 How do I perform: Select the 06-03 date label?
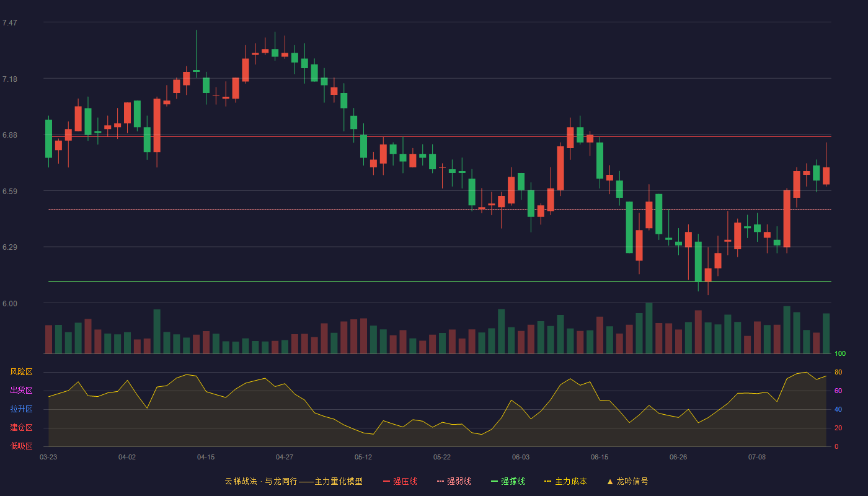(521, 457)
